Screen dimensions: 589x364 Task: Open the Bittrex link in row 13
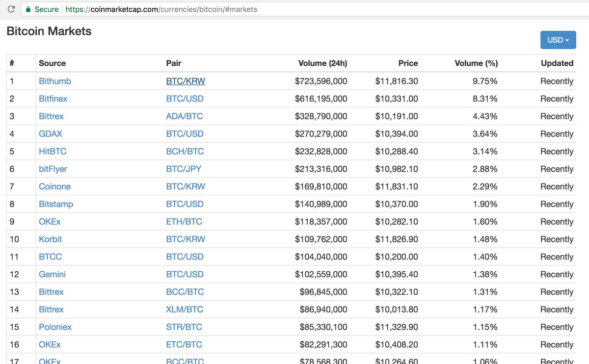pos(51,292)
